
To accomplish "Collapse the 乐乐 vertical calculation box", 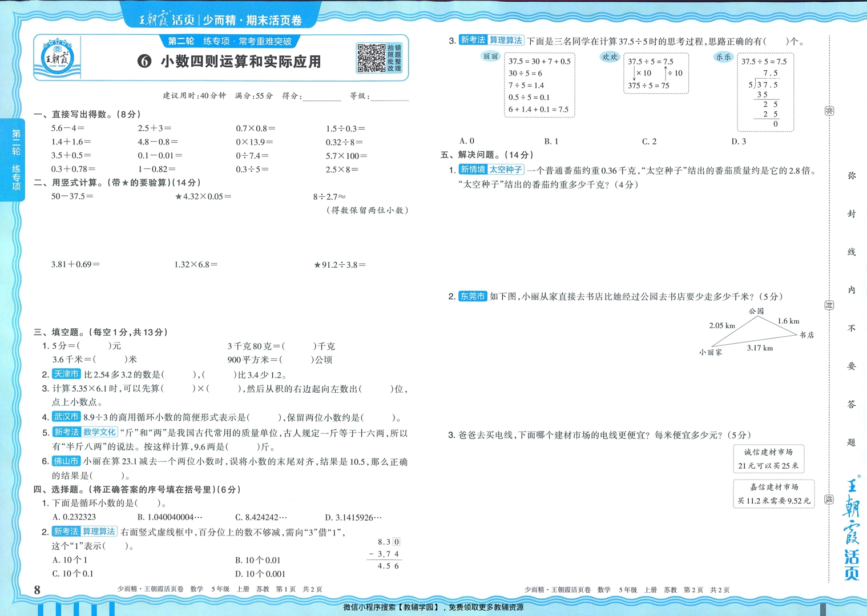I will pos(765,91).
